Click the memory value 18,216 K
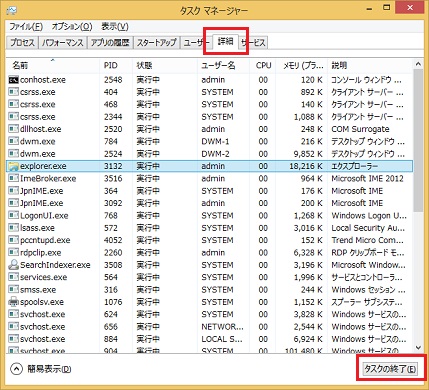 [306, 166]
